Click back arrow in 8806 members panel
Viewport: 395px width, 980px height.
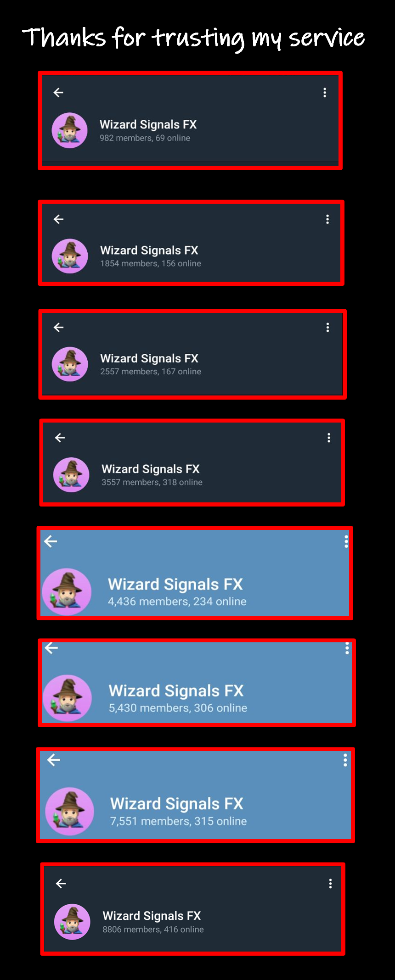[x=61, y=884]
